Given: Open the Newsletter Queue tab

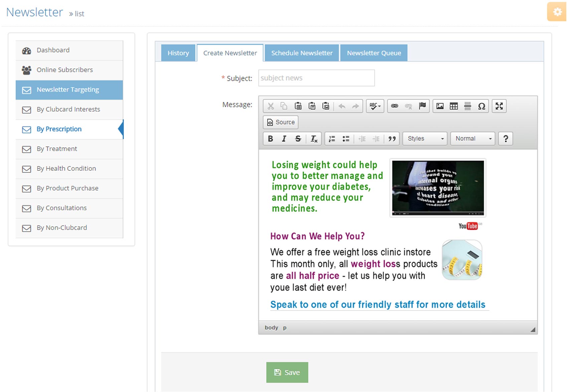Looking at the screenshot, I should click(374, 53).
